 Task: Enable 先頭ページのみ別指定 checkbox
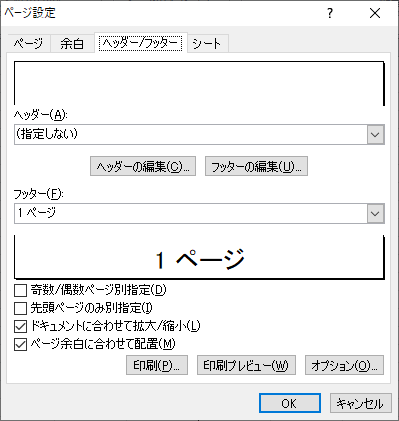click(20, 308)
